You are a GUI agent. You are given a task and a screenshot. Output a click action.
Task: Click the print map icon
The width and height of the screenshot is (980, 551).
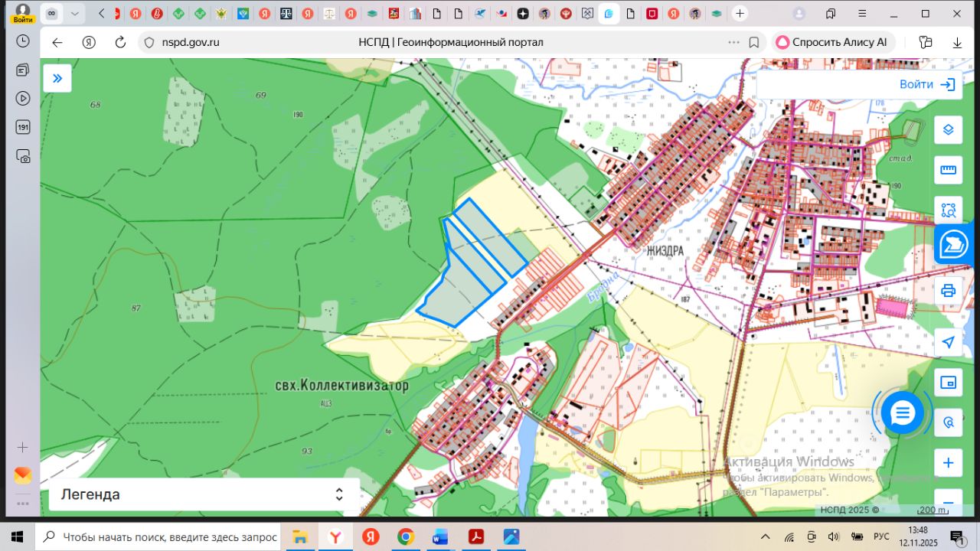click(948, 291)
